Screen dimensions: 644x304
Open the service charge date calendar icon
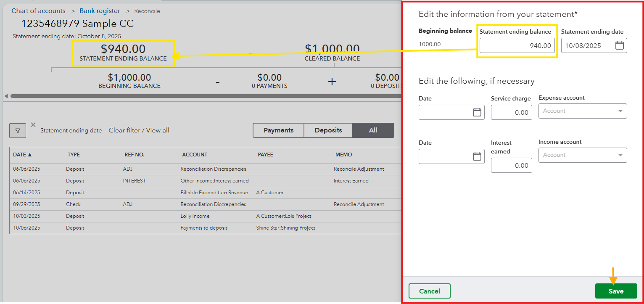(477, 112)
